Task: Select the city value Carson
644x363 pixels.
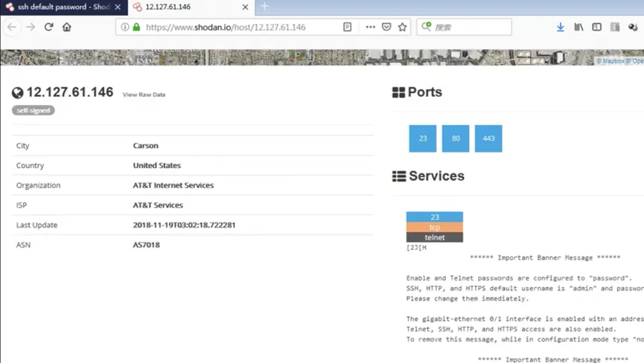Action: click(145, 146)
